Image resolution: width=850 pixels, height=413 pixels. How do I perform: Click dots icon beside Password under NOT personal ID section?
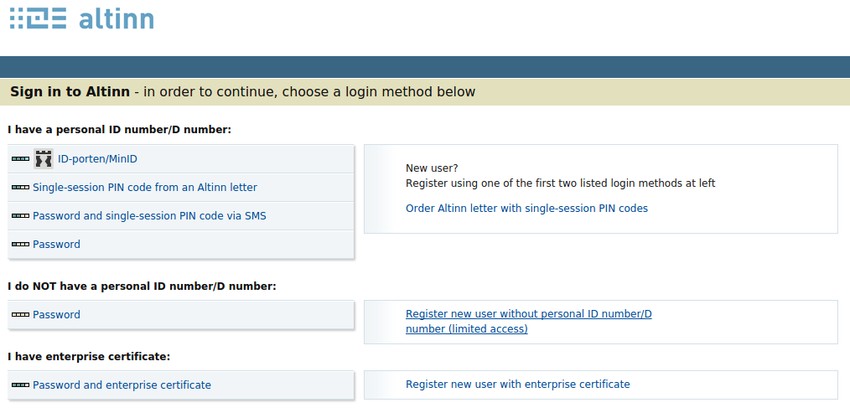tap(20, 315)
